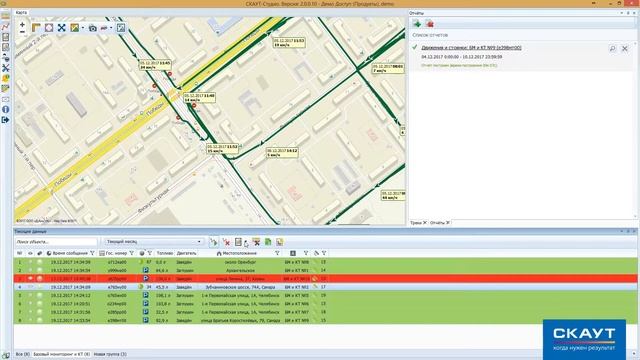Open the track graph icon in left sidebar
640x360 pixels.
(x=5, y=27)
